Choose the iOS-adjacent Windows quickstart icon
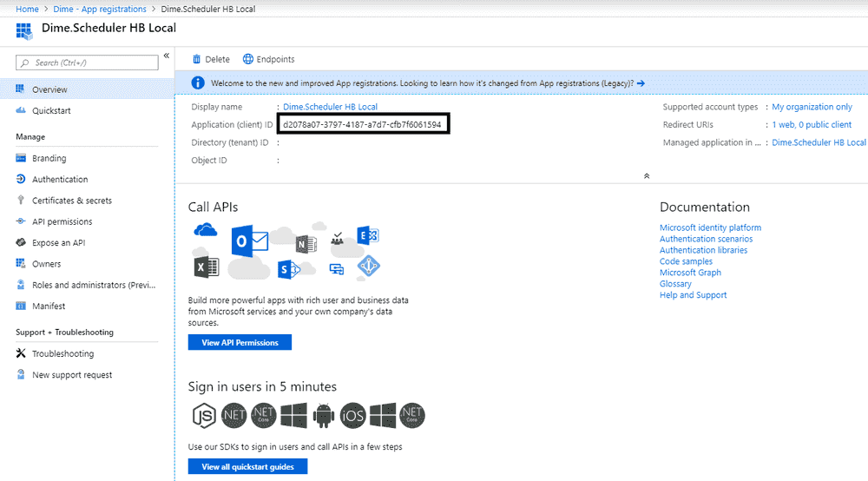Screen dimensions: 868x481 383,416
